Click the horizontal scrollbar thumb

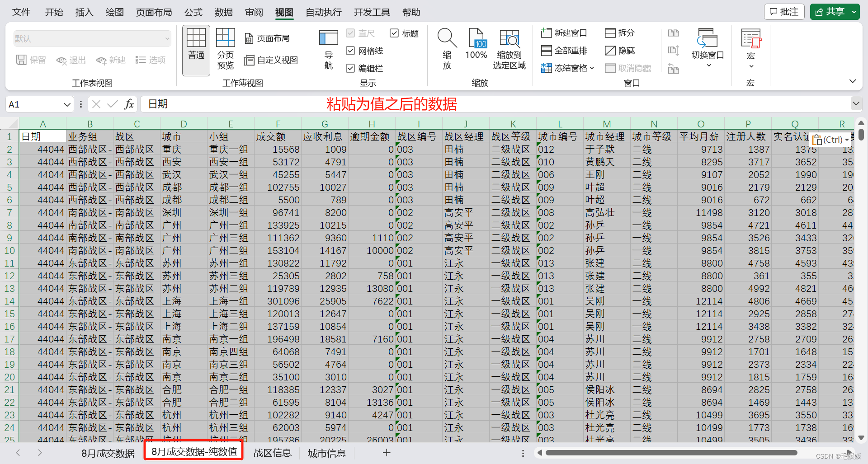tap(671, 453)
